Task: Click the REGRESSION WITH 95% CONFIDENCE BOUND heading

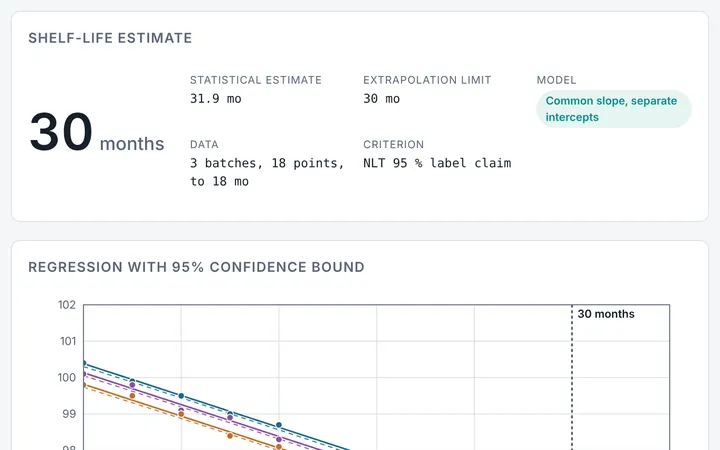Action: 197,267
